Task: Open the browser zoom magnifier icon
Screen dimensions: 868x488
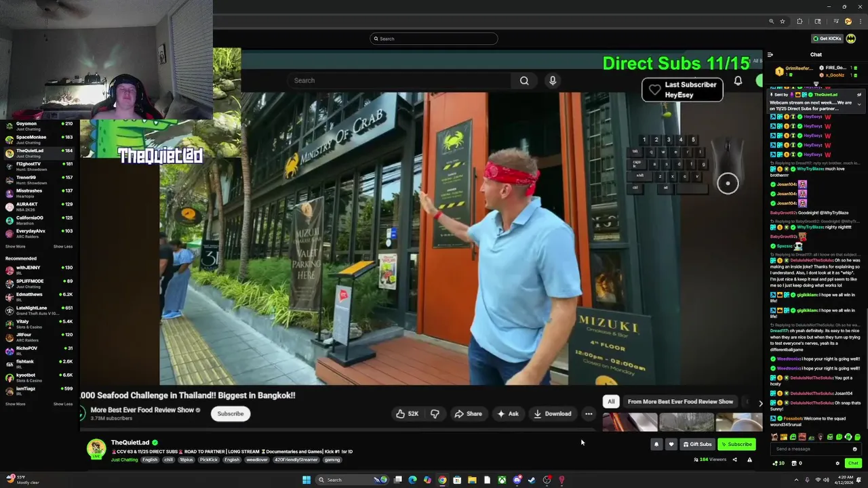Action: pos(771,22)
